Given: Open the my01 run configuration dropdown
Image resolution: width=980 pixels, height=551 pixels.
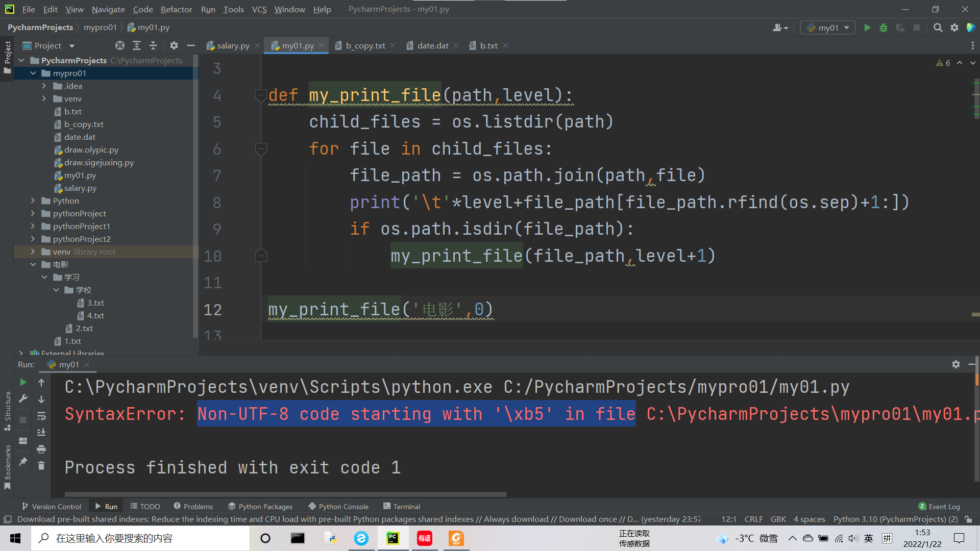Looking at the screenshot, I should (x=828, y=28).
